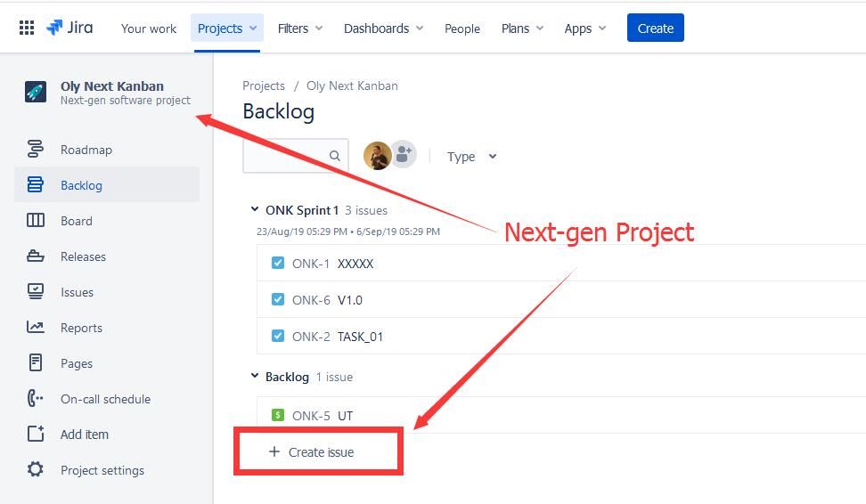Select issue summary 'UT'
Viewport: 866px width, 504px height.
pyautogui.click(x=345, y=415)
